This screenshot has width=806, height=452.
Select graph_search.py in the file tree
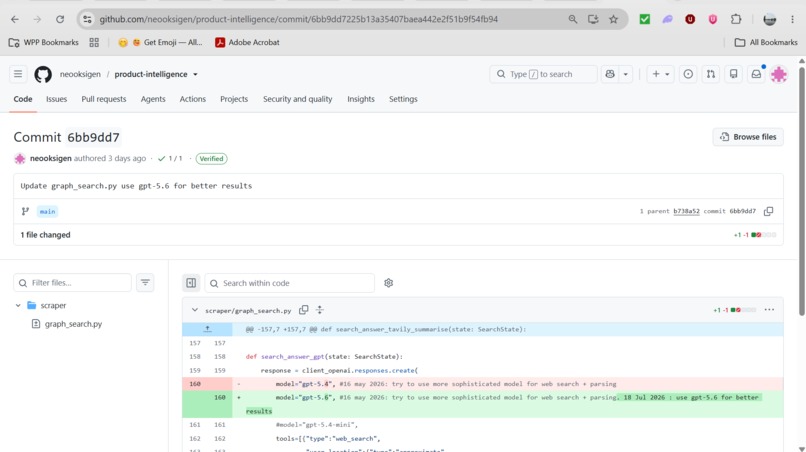tap(73, 324)
